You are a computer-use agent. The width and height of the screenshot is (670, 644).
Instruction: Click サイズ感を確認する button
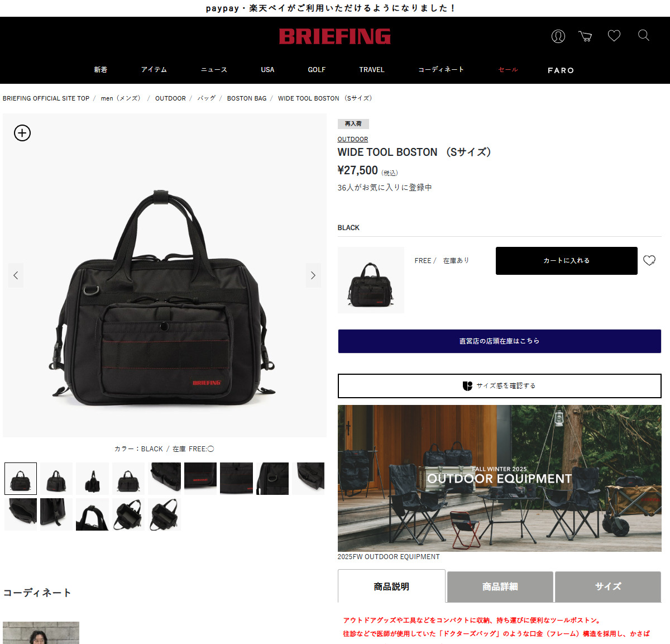click(500, 386)
